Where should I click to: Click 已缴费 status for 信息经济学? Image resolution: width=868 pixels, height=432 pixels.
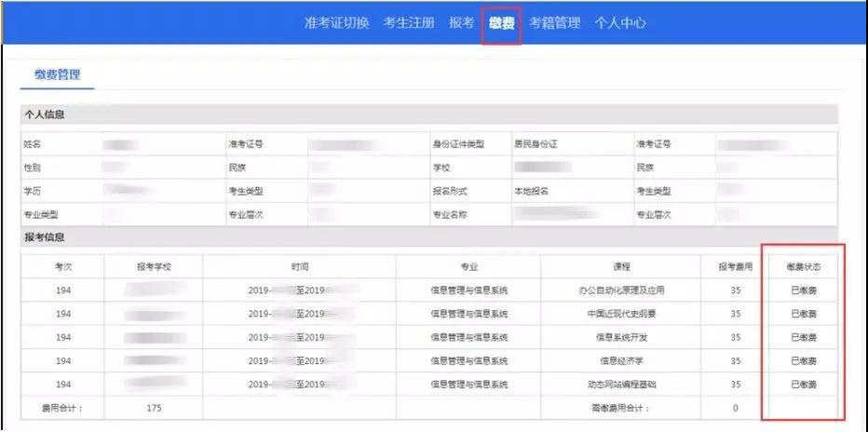pos(804,360)
